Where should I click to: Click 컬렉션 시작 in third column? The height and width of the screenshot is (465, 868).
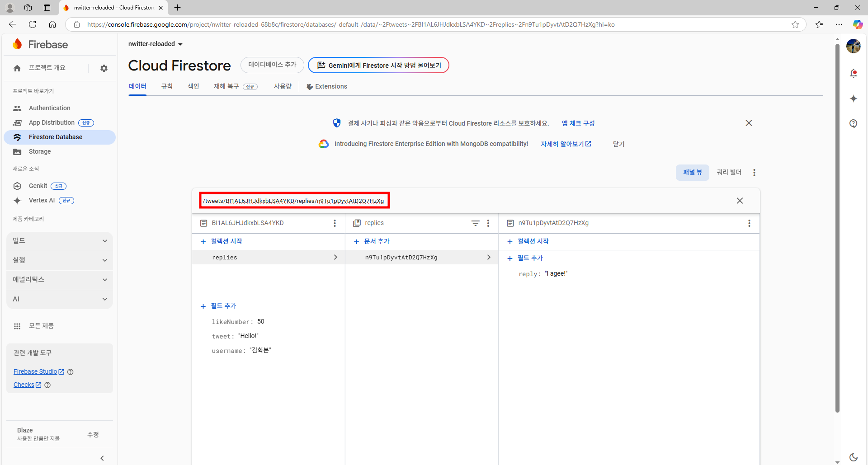click(x=528, y=241)
